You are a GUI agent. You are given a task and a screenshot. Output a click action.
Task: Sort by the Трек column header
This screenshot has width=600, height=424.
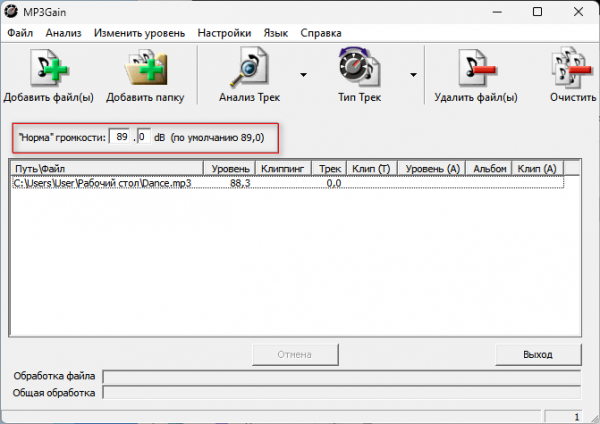[x=329, y=169]
